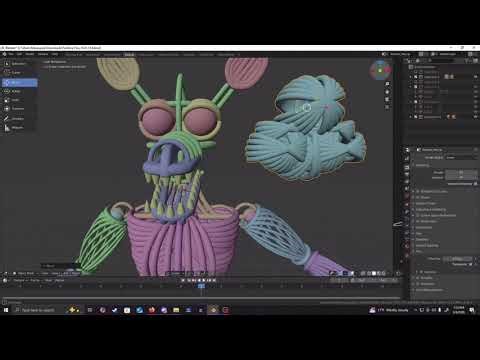Select the Scene Collection row
The image size is (480, 360).
(x=442, y=67)
